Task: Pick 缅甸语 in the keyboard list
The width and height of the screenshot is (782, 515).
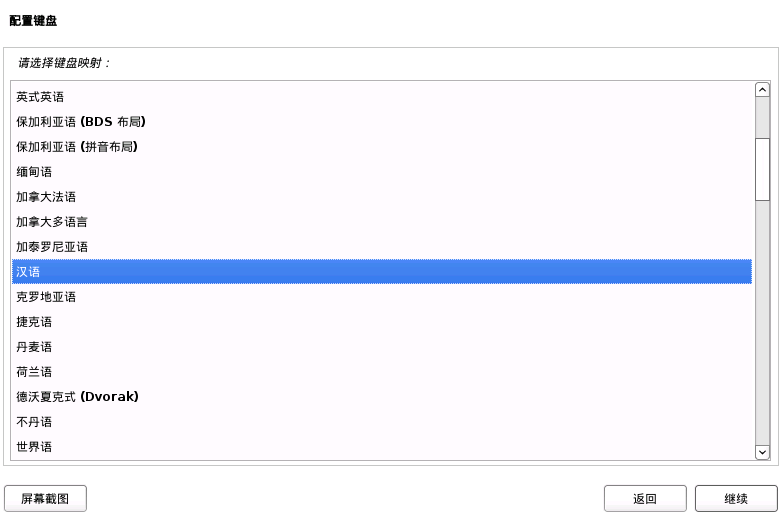Action: click(34, 172)
